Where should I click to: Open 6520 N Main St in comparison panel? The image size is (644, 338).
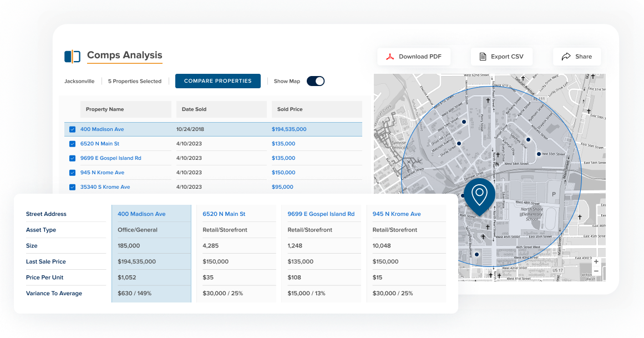[x=224, y=214]
